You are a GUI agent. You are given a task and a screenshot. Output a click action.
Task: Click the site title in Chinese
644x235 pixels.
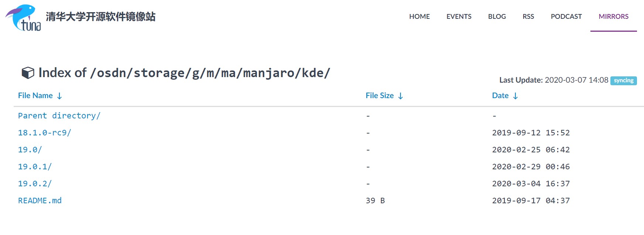pos(100,17)
